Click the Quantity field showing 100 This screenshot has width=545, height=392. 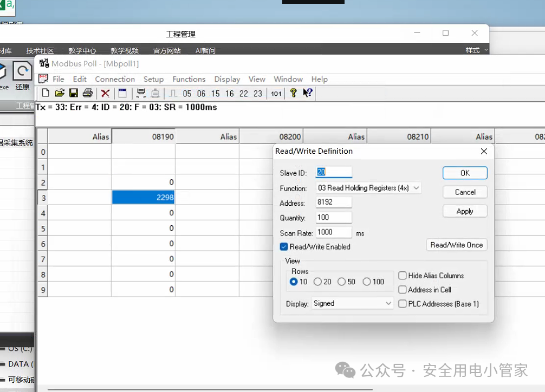(334, 217)
